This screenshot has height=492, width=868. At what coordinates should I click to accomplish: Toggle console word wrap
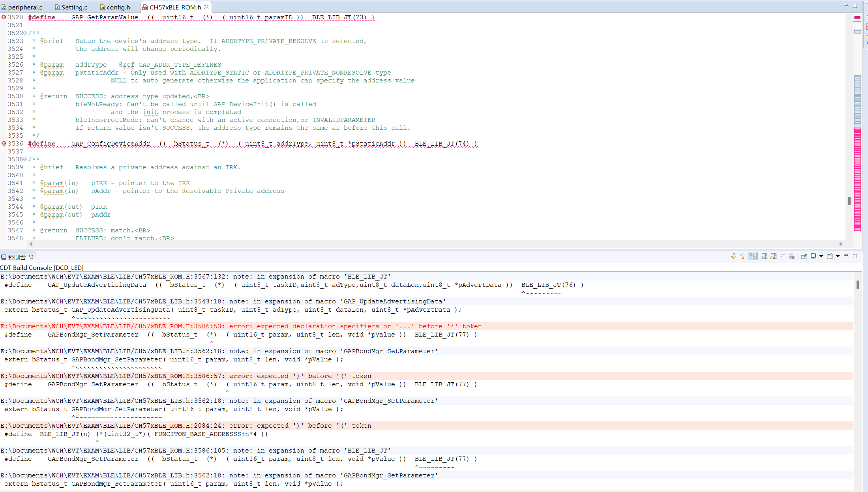pos(782,256)
